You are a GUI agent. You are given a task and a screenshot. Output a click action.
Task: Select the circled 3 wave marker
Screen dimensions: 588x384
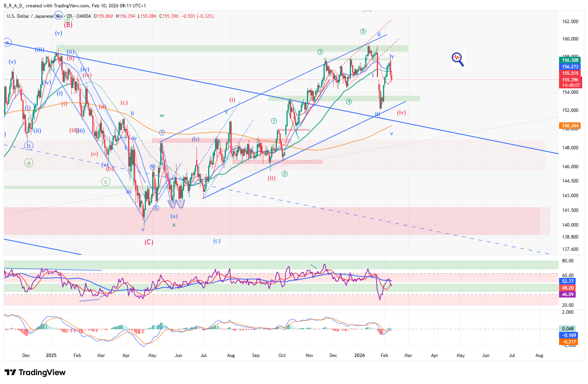(320, 52)
